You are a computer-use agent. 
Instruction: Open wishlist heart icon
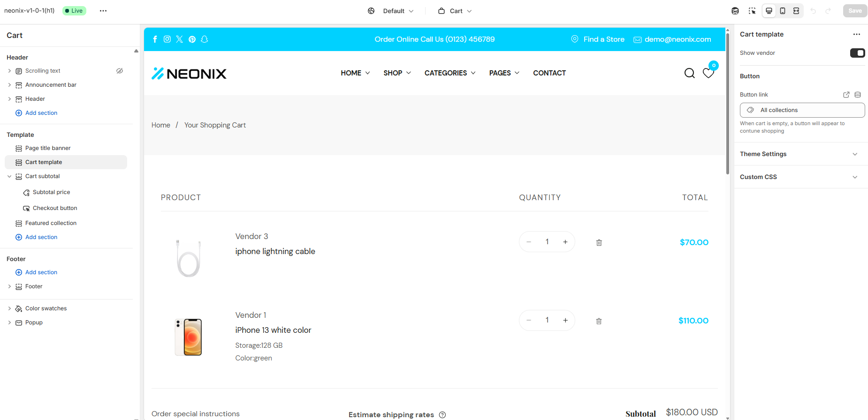coord(708,73)
